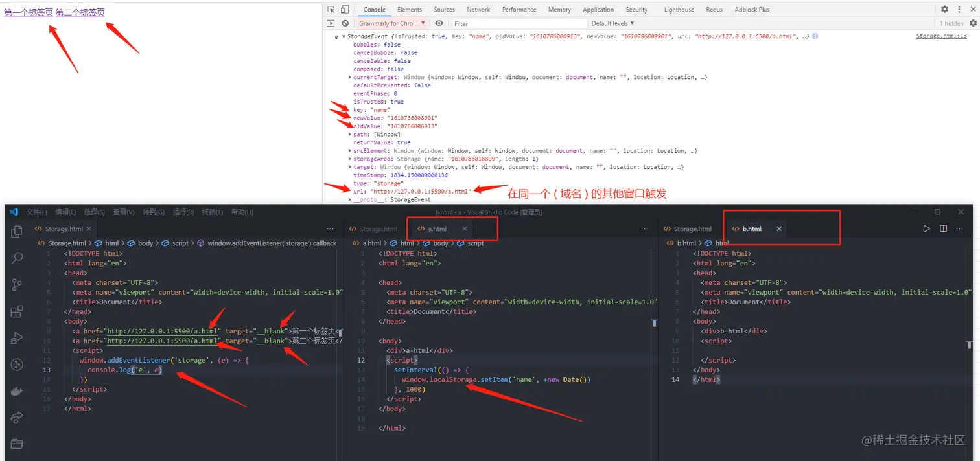
Task: Open the Application tab in DevTools
Action: pos(598,10)
